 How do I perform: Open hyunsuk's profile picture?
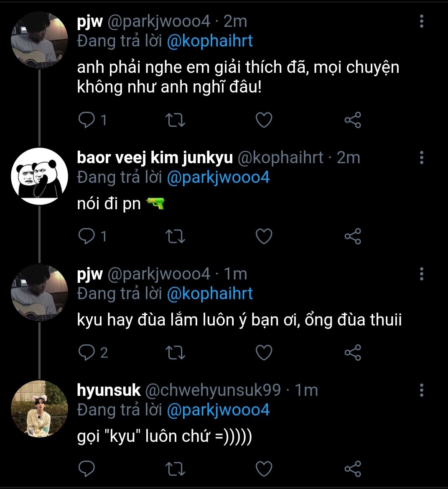click(x=39, y=408)
